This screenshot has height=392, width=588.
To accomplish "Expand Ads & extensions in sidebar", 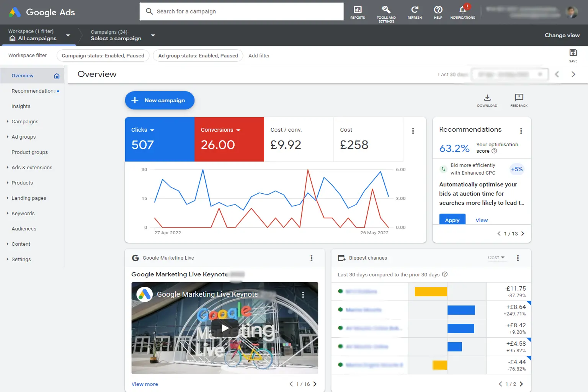I will pos(8,167).
